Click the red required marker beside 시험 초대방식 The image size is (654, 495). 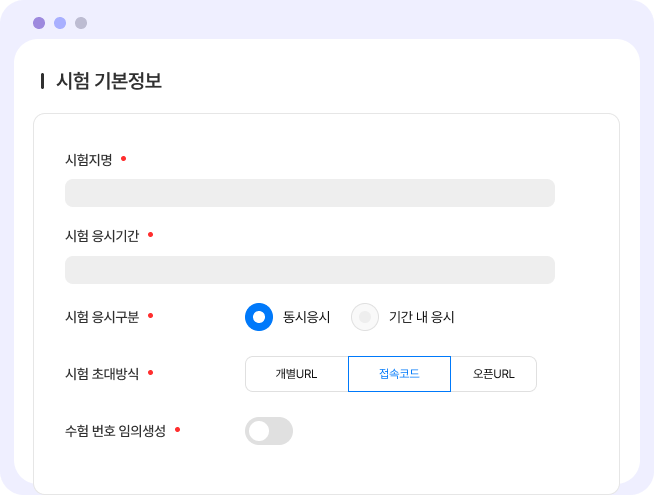tap(151, 372)
